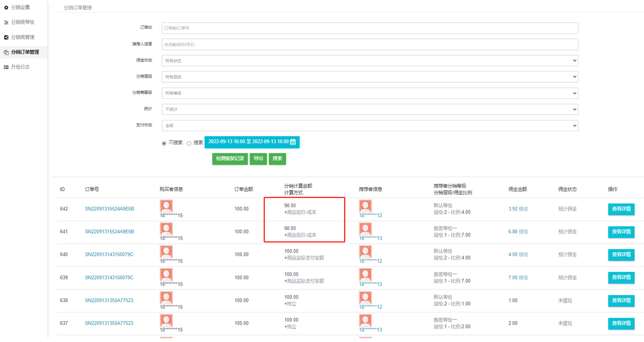Focus the 订单ID input field
This screenshot has width=644, height=342.
pos(370,28)
